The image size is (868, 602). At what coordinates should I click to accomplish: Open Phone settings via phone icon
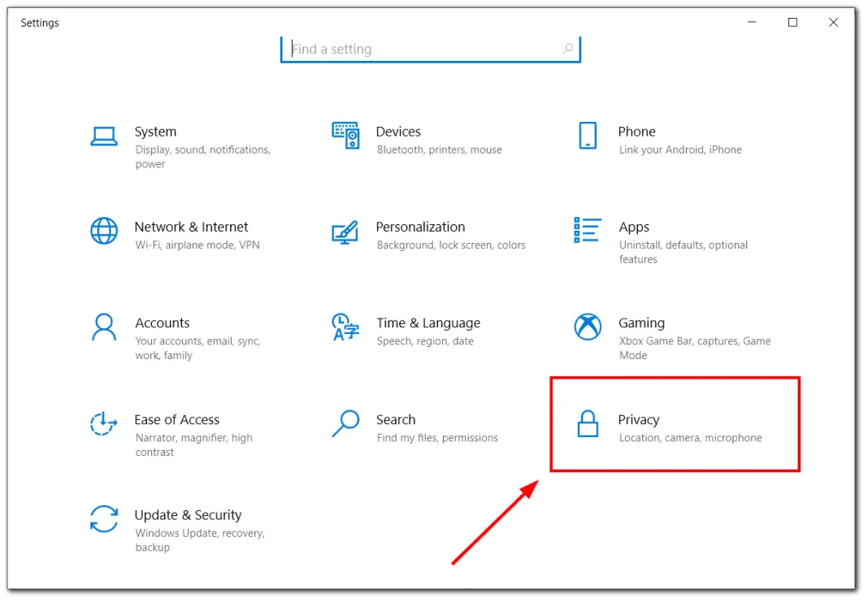(587, 135)
